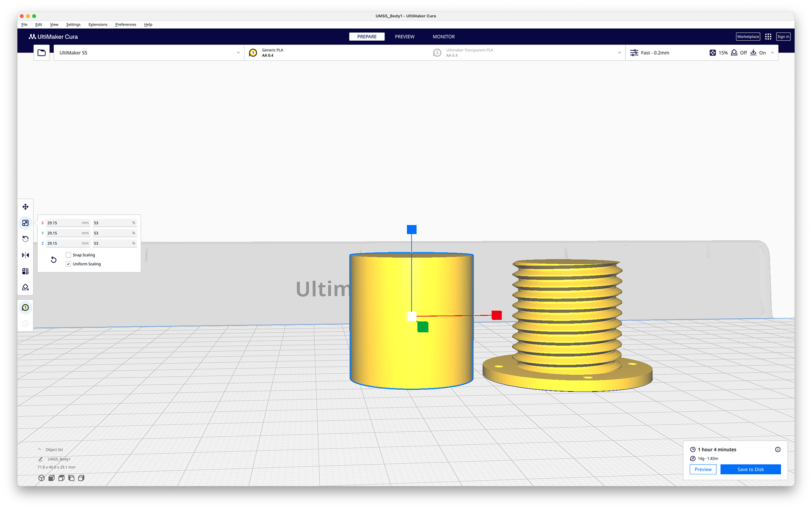Open Per Model Settings tool

pos(25,271)
